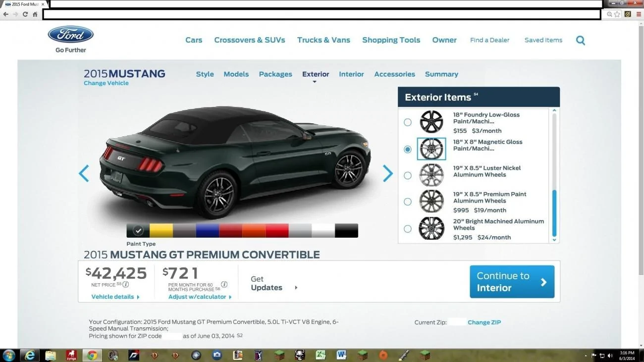Image resolution: width=644 pixels, height=362 pixels.
Task: Pick the orange paint swatch
Action: tap(254, 231)
